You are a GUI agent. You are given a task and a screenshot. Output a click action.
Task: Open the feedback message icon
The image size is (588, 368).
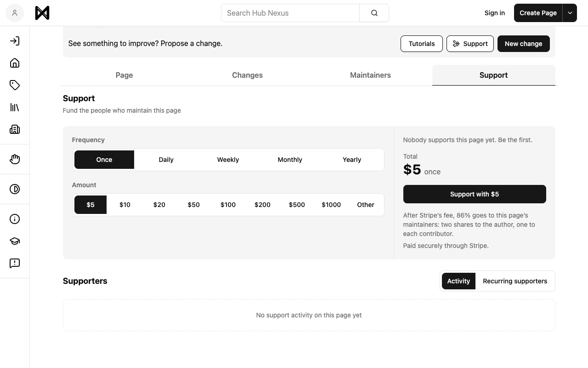click(x=15, y=263)
